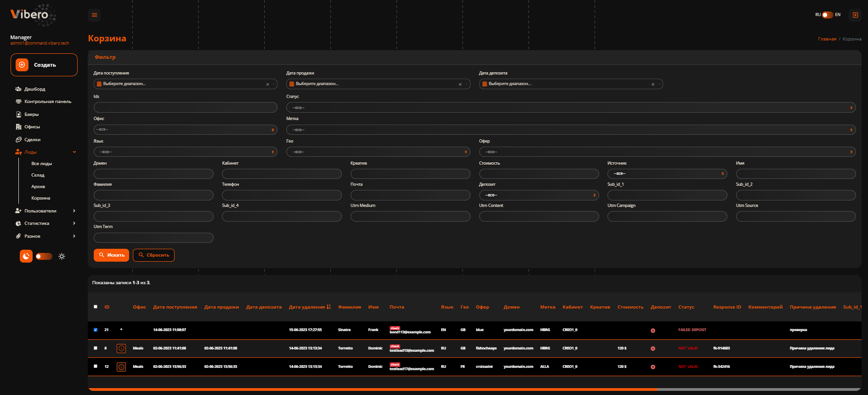Click the plus icon in Создать button

coord(22,65)
